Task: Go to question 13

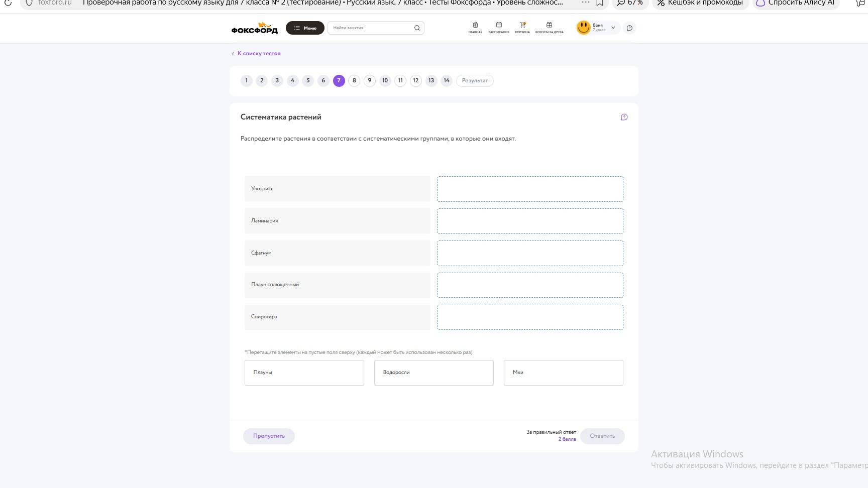Action: (431, 81)
